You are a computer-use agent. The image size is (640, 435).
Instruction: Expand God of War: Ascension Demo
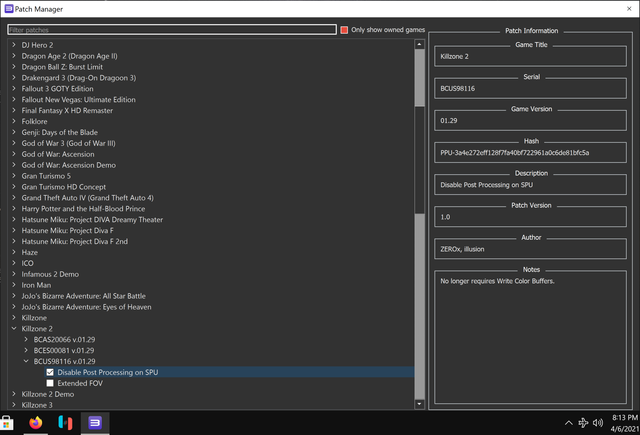pos(14,165)
